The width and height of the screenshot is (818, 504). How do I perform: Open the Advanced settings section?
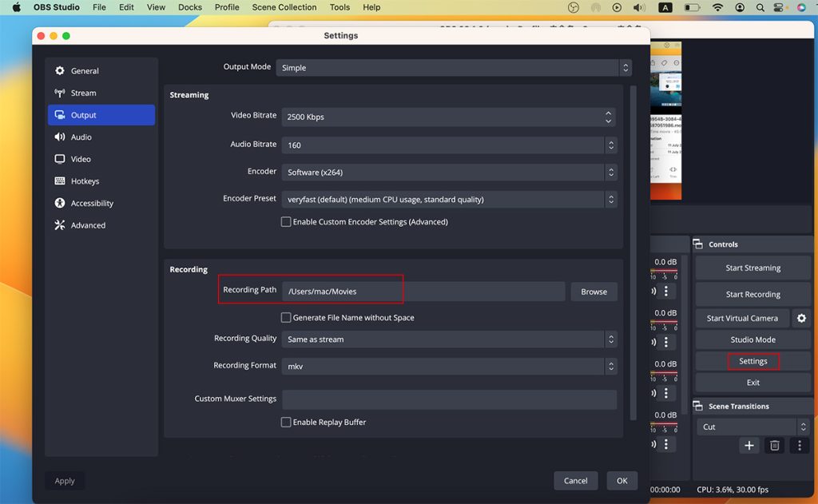point(101,225)
